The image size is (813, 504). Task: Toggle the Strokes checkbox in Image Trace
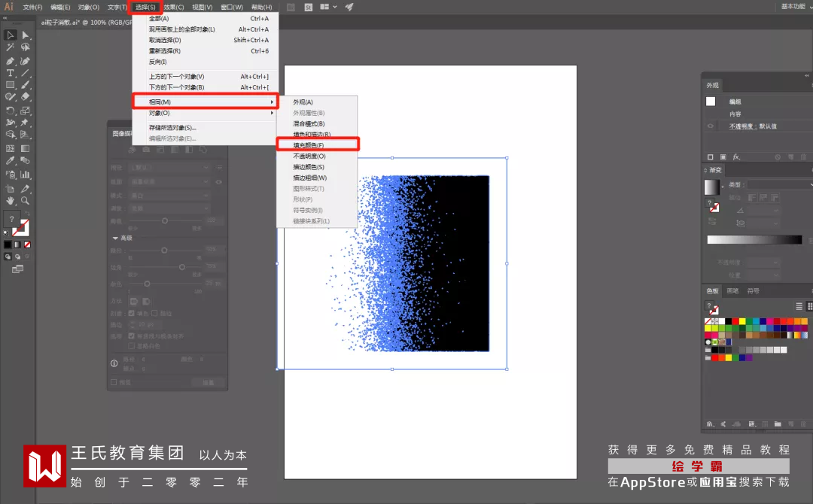154,314
